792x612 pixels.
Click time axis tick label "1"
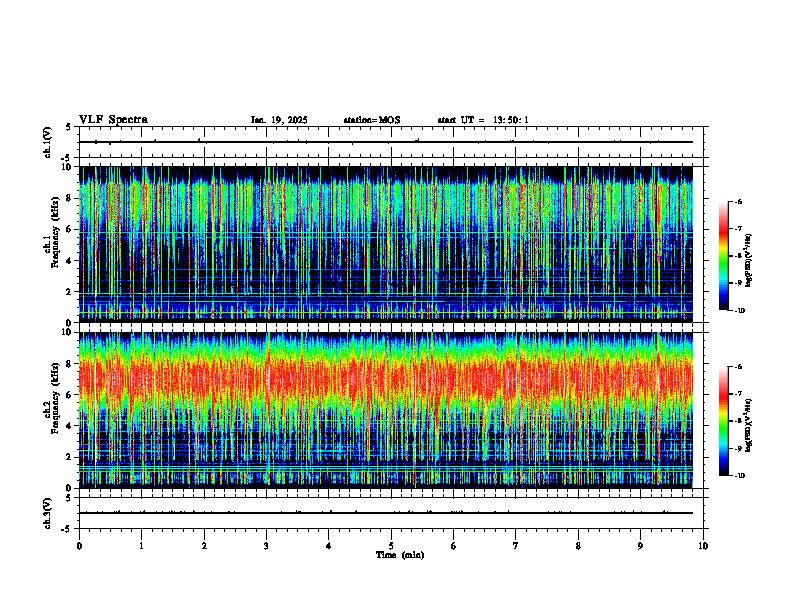click(141, 546)
